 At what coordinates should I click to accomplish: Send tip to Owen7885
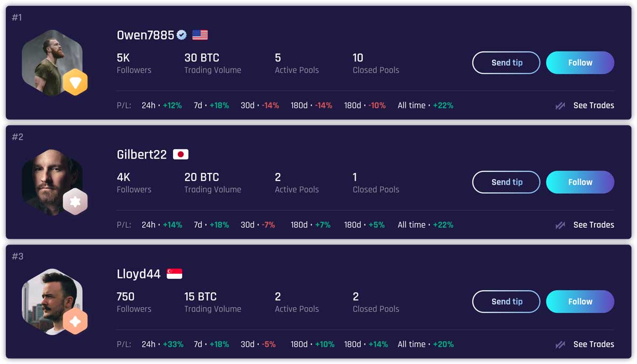(506, 63)
